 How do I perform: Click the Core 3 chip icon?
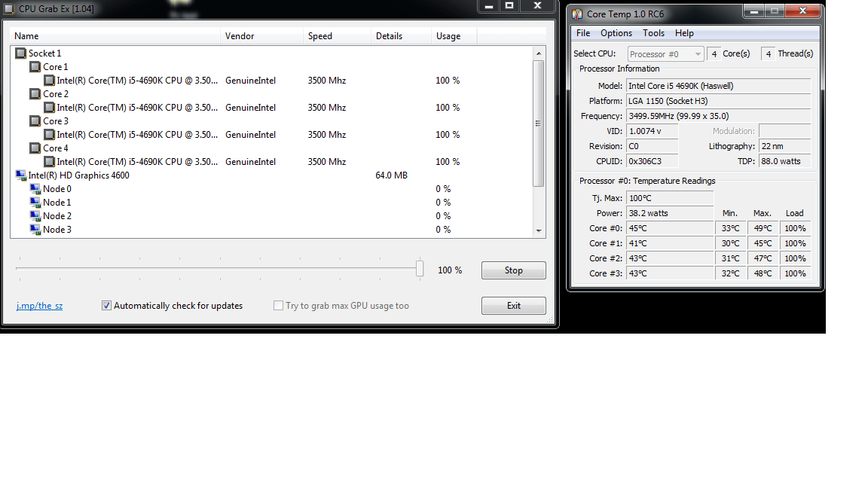[x=35, y=121]
